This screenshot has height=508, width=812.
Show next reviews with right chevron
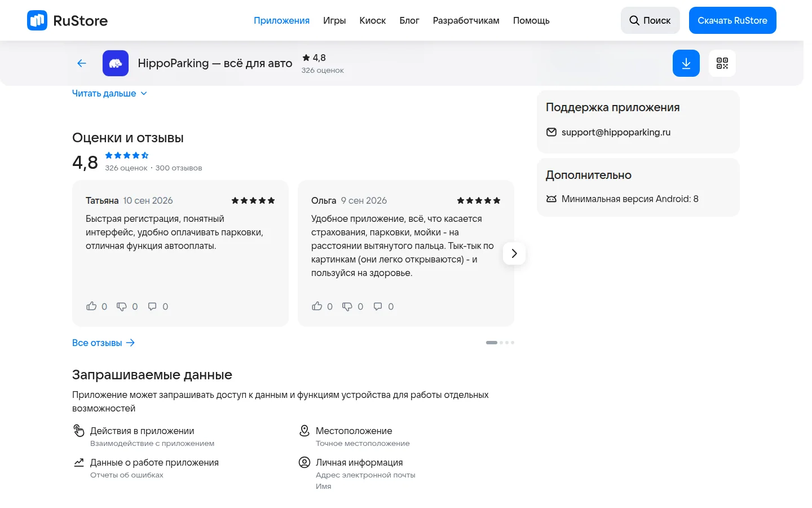514,253
